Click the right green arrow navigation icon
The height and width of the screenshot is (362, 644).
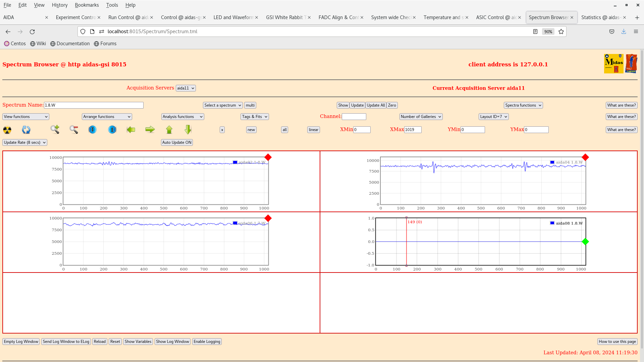(x=150, y=129)
